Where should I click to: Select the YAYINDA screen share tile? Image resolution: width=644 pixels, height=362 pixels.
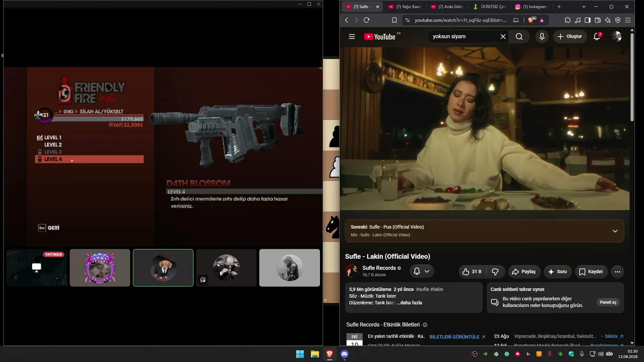tap(37, 267)
